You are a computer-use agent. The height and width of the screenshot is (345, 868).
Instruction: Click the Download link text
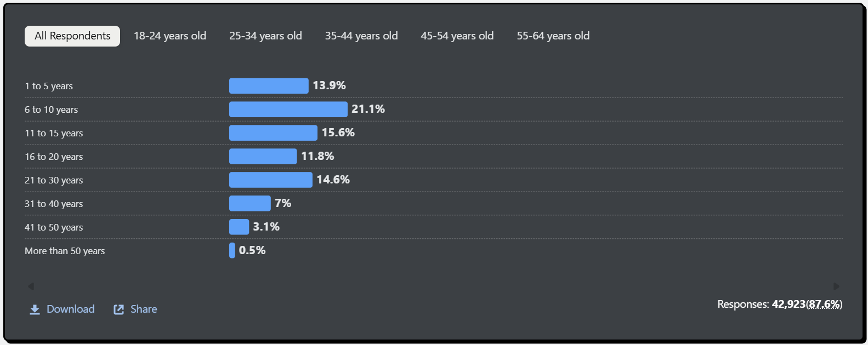(x=71, y=309)
